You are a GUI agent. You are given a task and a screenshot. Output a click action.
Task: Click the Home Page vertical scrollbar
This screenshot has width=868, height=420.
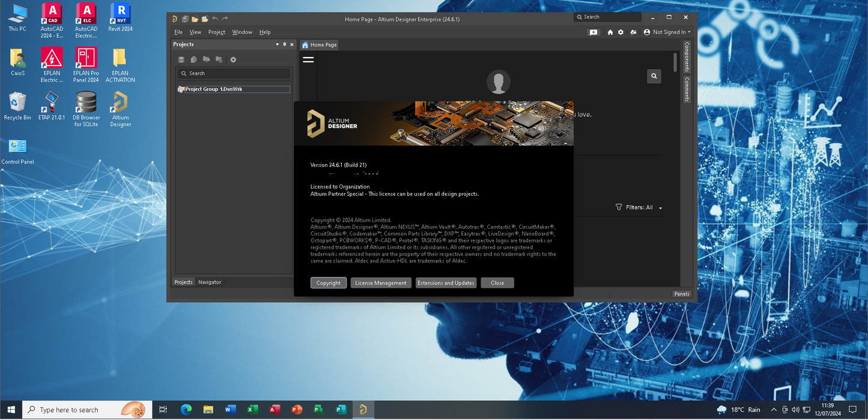676,62
